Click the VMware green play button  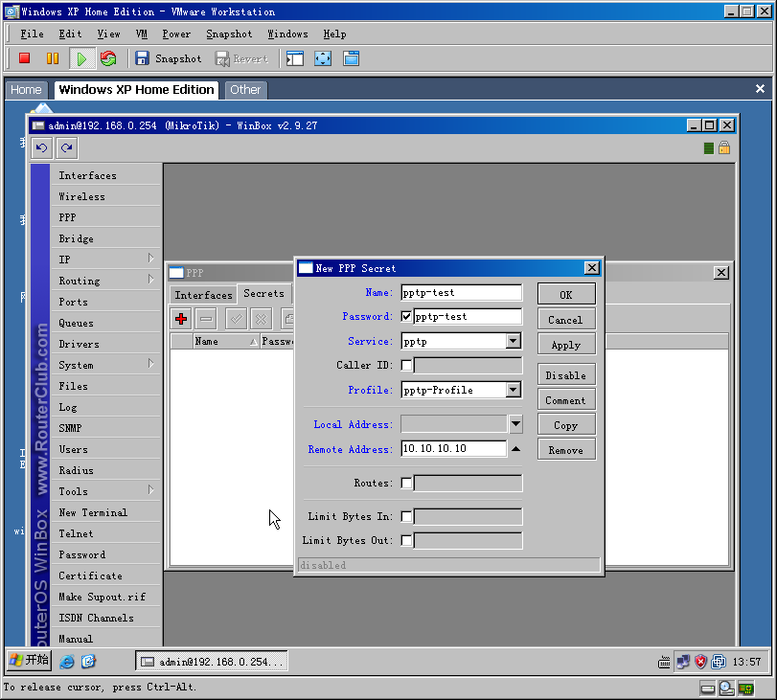(80, 59)
